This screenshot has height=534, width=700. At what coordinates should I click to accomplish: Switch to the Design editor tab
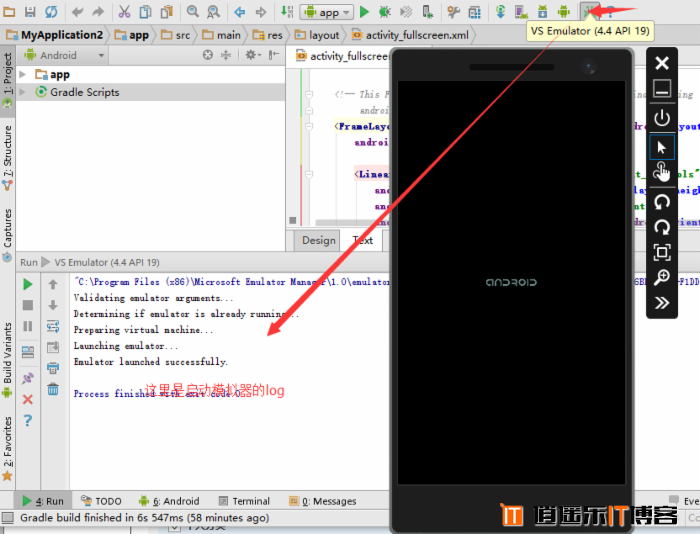(x=318, y=240)
